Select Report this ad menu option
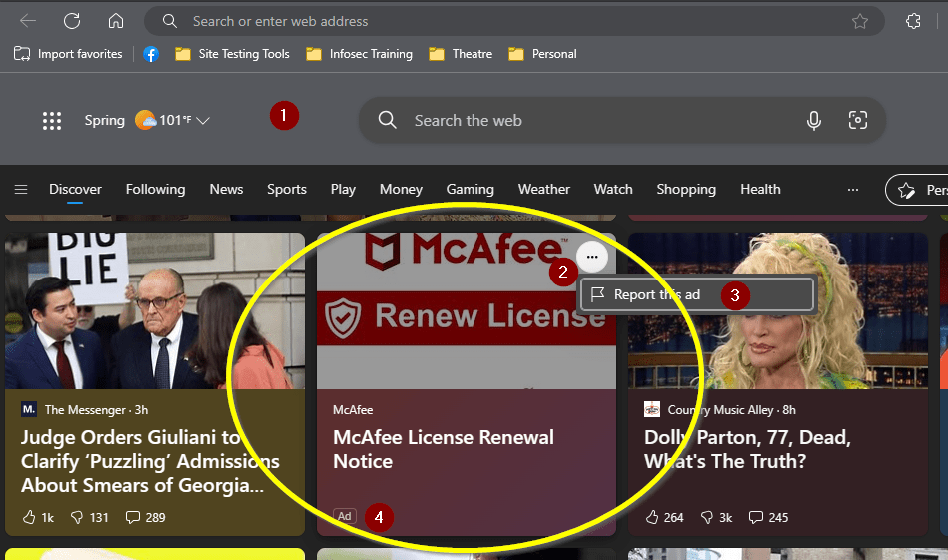Viewport: 948px width, 560px height. 656,294
